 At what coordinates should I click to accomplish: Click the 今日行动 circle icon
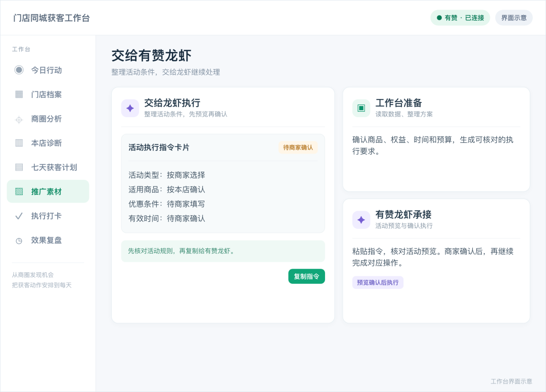point(19,70)
